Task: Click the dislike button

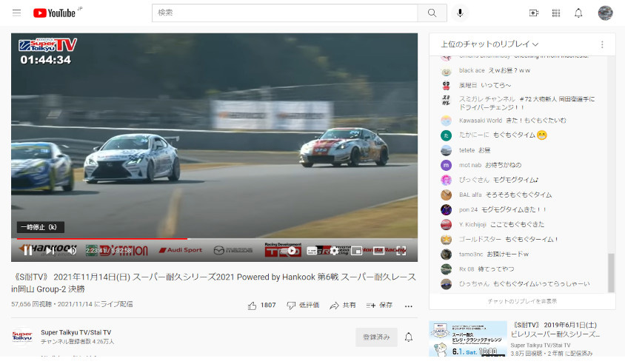Action: [303, 305]
